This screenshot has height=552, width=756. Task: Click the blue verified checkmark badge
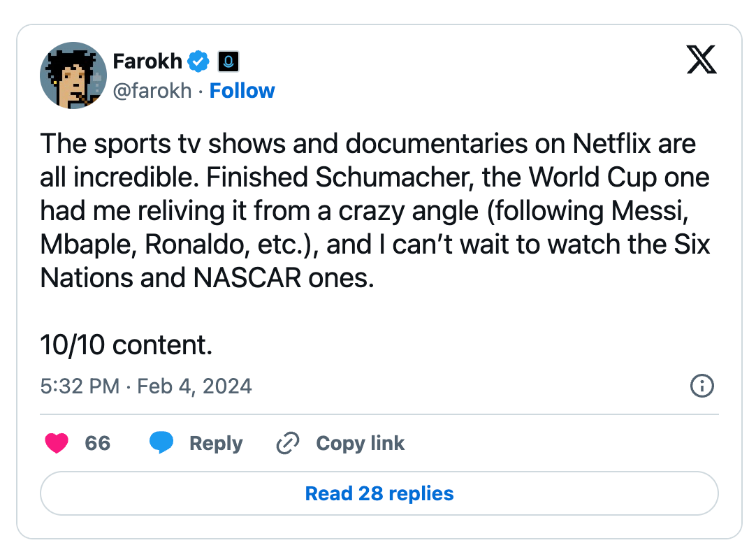click(200, 61)
